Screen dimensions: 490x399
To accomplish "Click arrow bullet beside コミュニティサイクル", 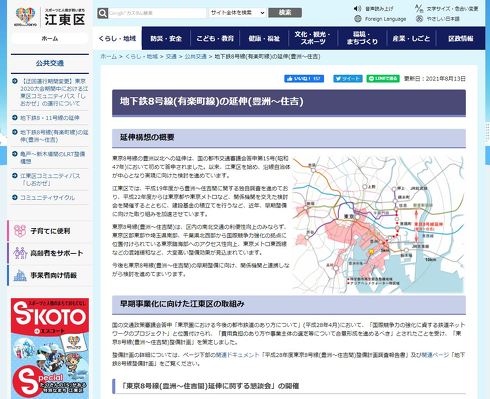I will (x=15, y=197).
